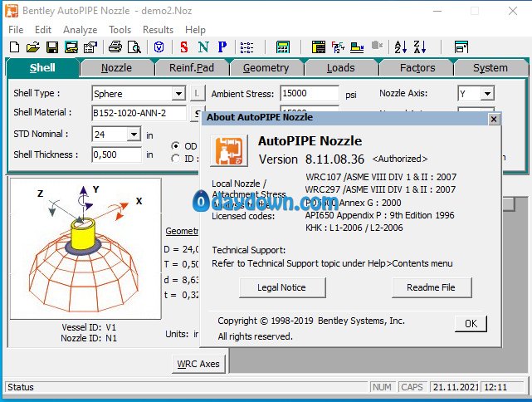Click the blue vessel shield icon
Image resolution: width=532 pixels, height=402 pixels.
click(159, 47)
